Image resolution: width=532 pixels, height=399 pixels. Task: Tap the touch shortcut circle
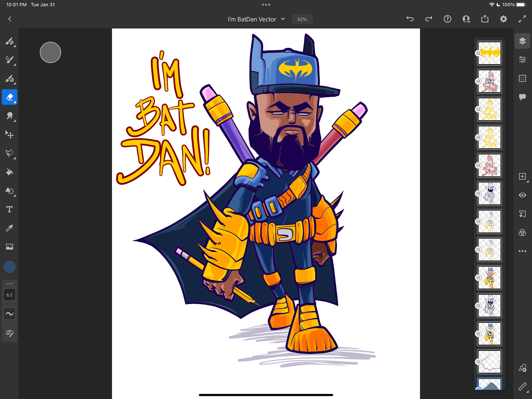[x=50, y=52]
